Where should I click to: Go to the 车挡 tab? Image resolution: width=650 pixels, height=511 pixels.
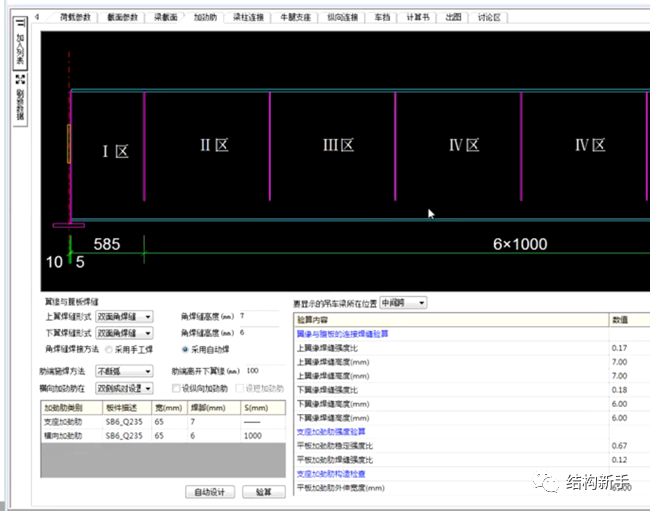click(382, 17)
